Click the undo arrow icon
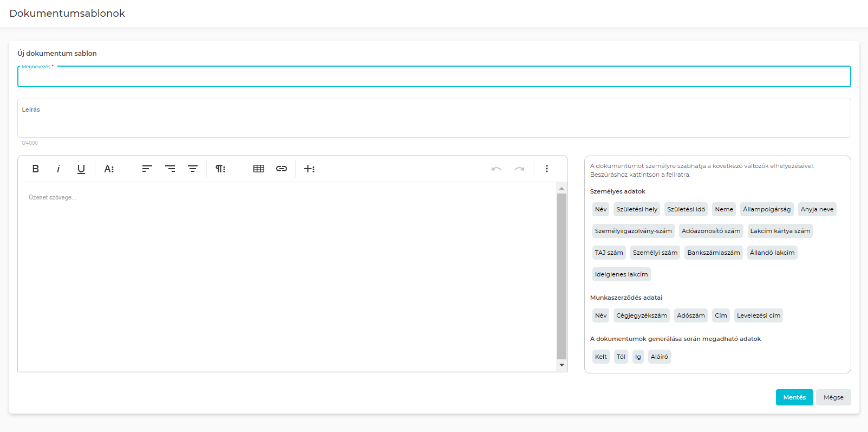Screen dimensions: 868x432 point(496,169)
